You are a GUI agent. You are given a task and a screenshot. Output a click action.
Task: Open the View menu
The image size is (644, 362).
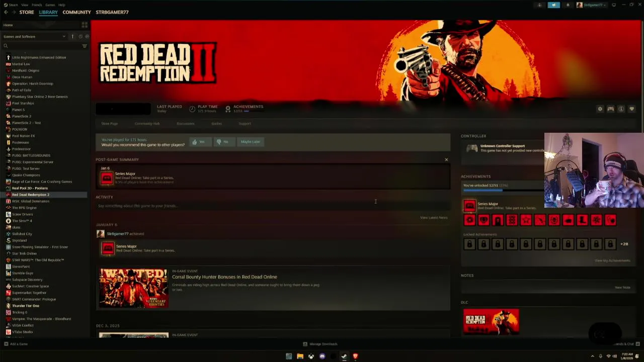coord(25,5)
